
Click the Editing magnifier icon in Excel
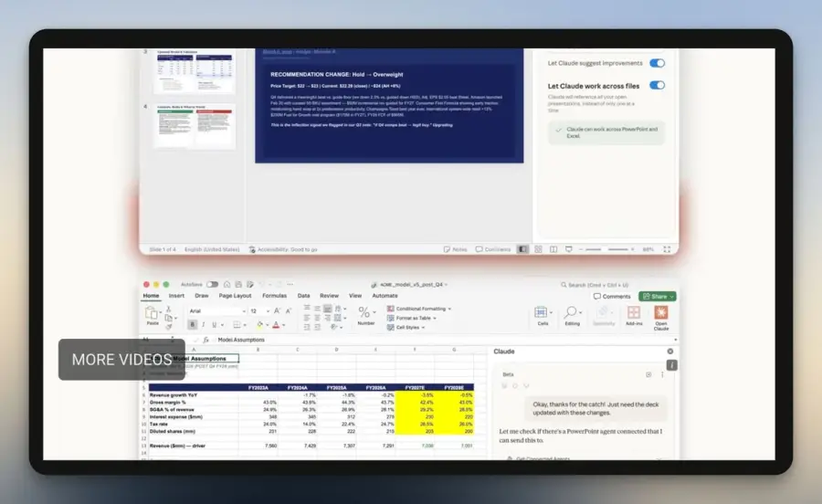coord(570,312)
